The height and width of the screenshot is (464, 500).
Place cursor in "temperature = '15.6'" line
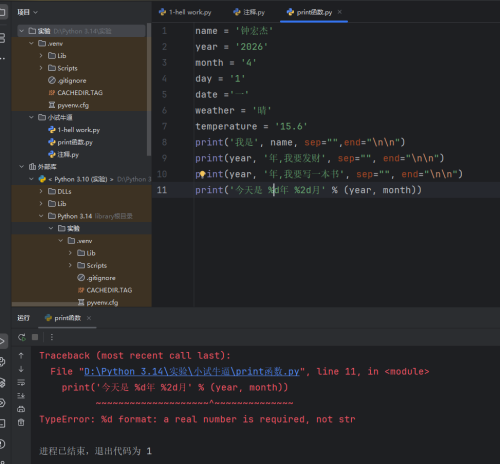251,126
